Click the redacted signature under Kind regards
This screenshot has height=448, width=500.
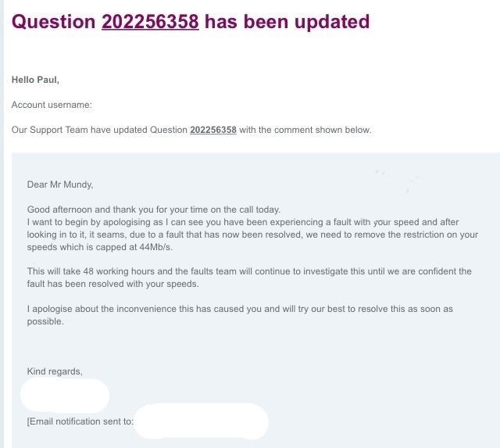point(64,395)
